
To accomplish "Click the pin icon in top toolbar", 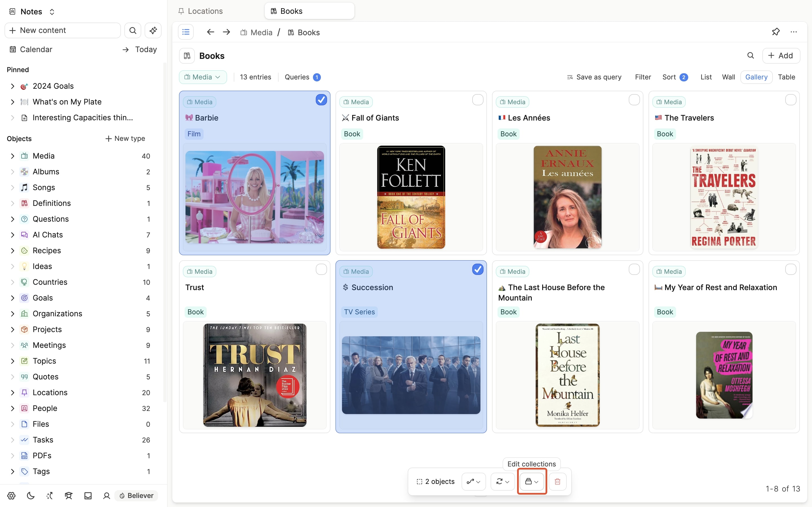I will [775, 32].
